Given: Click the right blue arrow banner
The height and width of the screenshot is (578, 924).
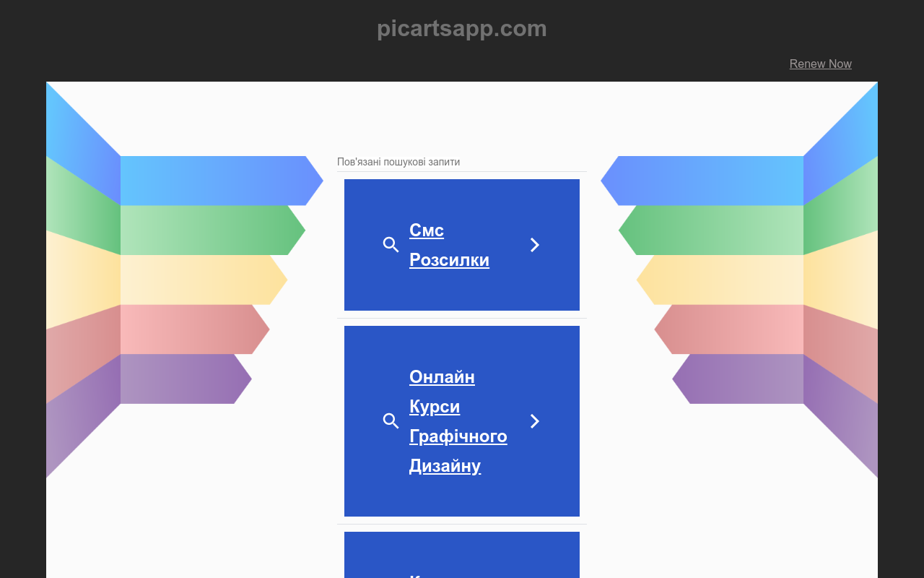Looking at the screenshot, I should click(x=702, y=181).
